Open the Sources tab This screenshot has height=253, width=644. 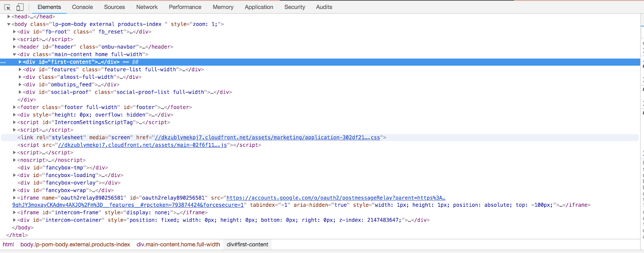[x=114, y=7]
